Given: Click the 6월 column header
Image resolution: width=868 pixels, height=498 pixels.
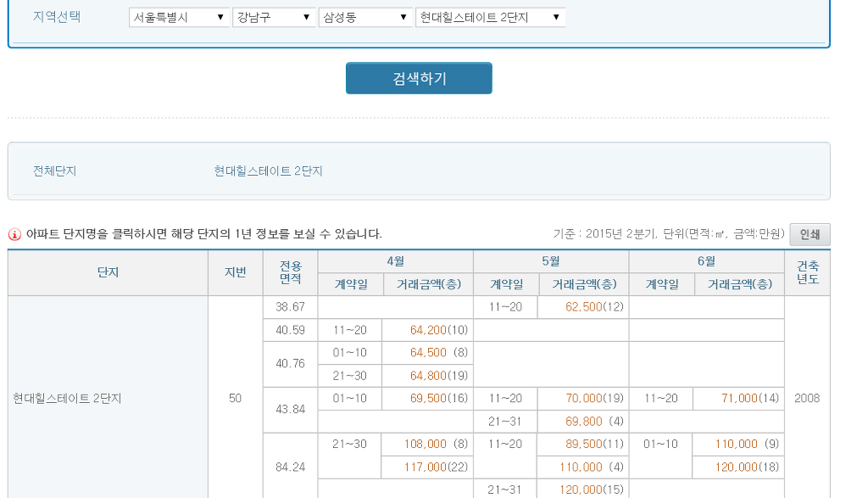Looking at the screenshot, I should tap(706, 261).
